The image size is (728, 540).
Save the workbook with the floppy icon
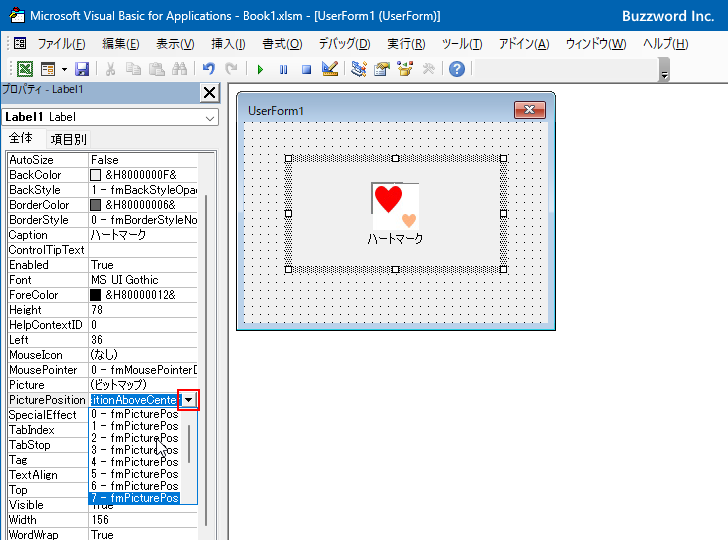[x=82, y=69]
